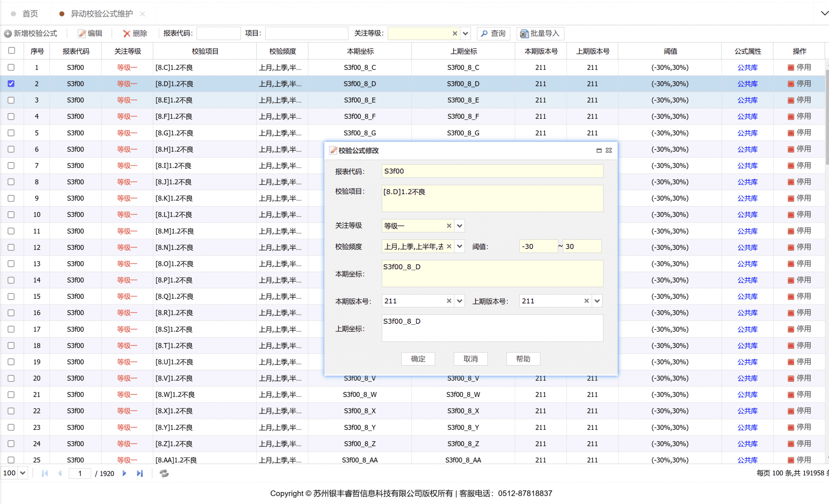Check the checkbox for row 5
Image resolution: width=829 pixels, height=504 pixels.
[11, 133]
